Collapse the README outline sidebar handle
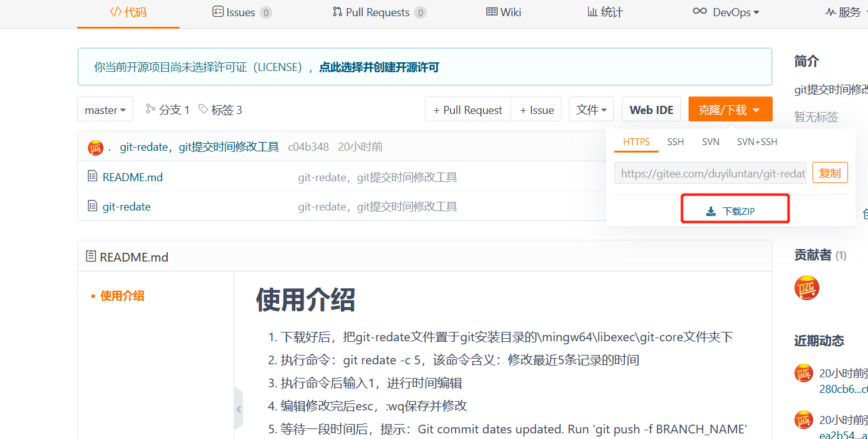The width and height of the screenshot is (868, 439). (239, 409)
